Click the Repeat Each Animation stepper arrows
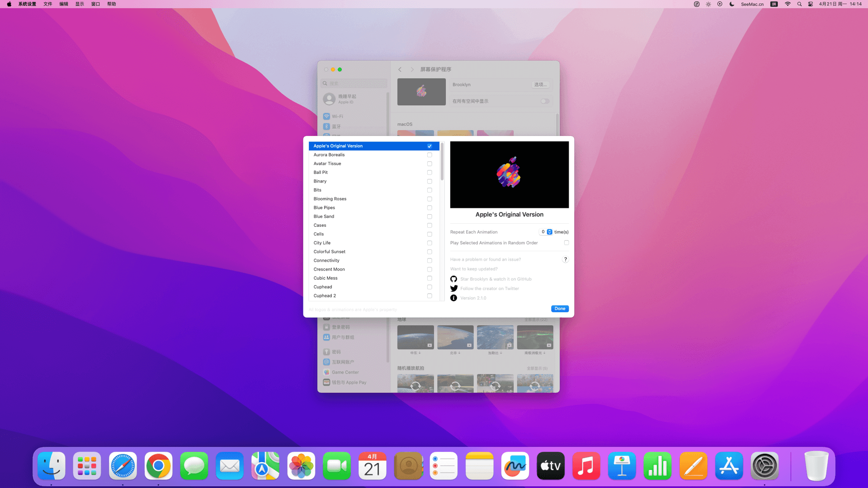Screen dimensions: 868x488 pyautogui.click(x=549, y=232)
